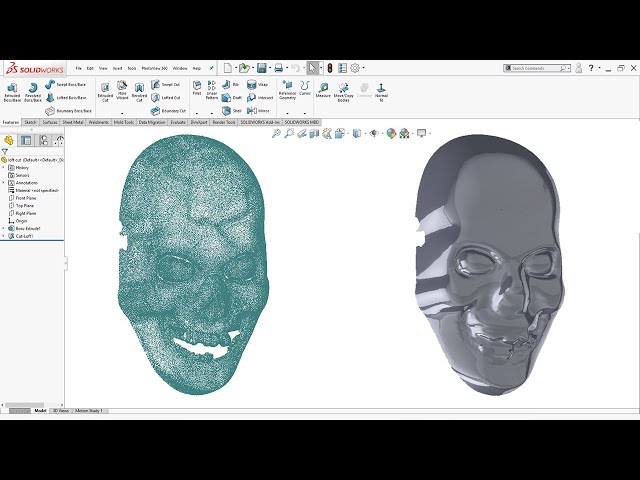Select the Intersect tool

260,98
